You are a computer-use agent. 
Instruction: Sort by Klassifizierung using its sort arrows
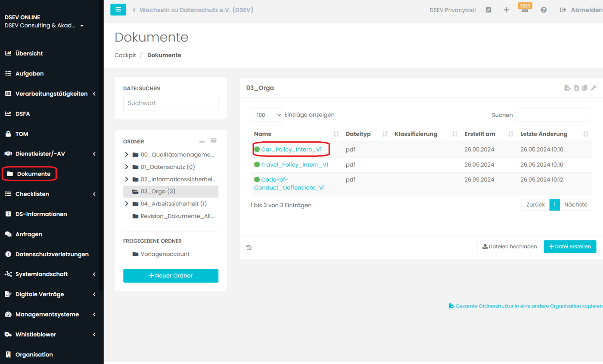click(454, 134)
